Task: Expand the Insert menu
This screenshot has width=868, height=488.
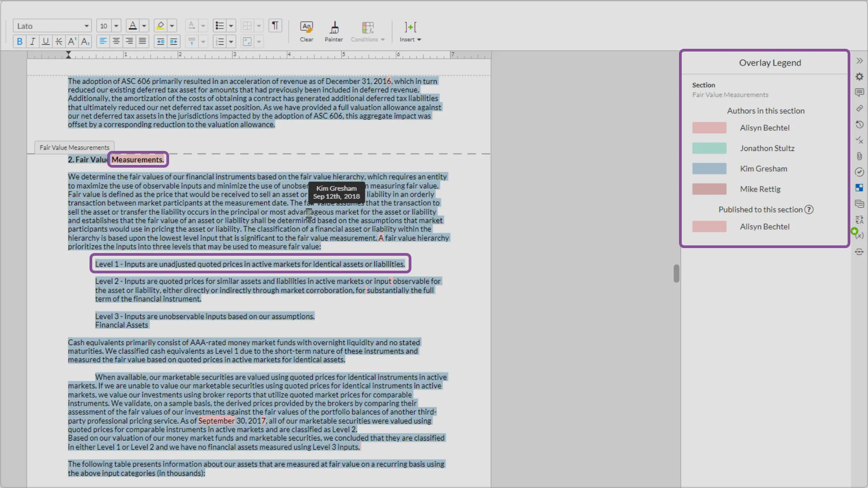Action: [x=410, y=31]
